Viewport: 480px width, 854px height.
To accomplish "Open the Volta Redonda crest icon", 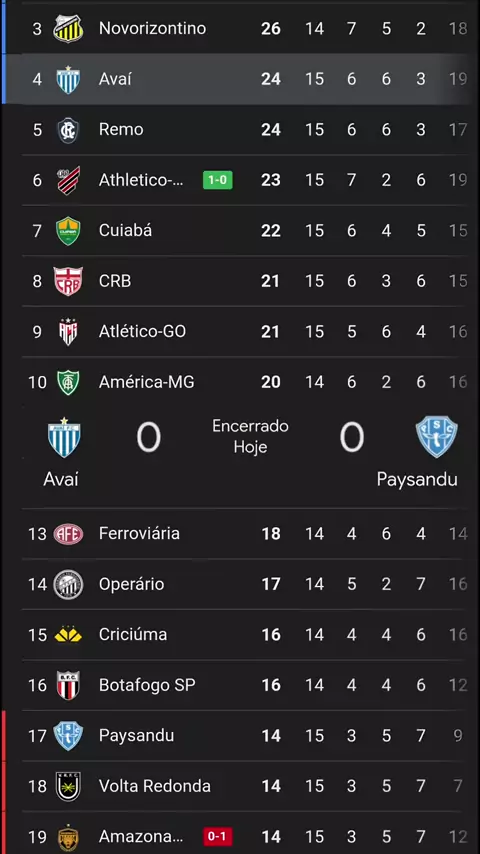I will (x=68, y=786).
